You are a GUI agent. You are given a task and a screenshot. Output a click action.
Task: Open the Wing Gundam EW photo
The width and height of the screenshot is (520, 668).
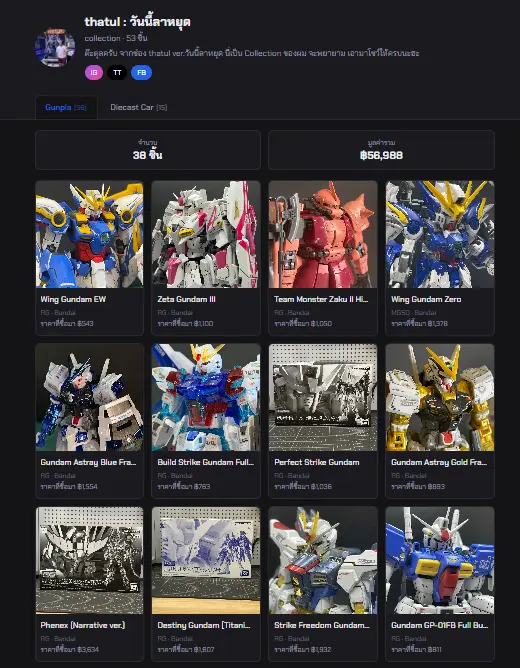point(89,234)
